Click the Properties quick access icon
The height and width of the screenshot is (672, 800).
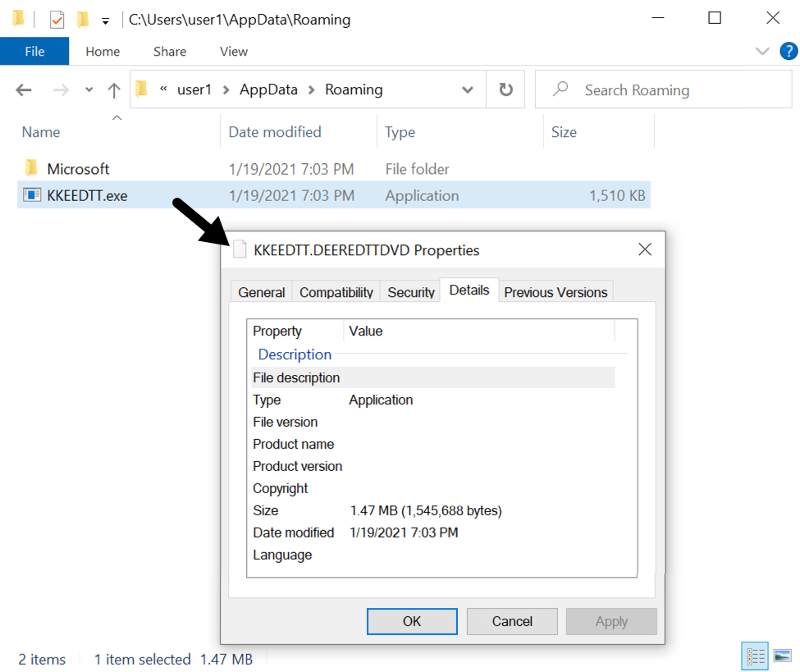(x=57, y=20)
